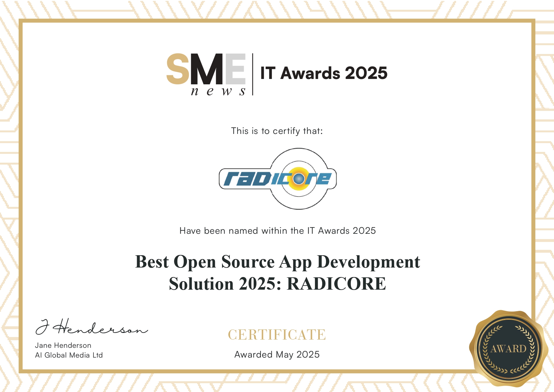This screenshot has height=392, width=554.
Task: Click 'Solution 2025: RADICORE' text line
Action: pos(277,283)
